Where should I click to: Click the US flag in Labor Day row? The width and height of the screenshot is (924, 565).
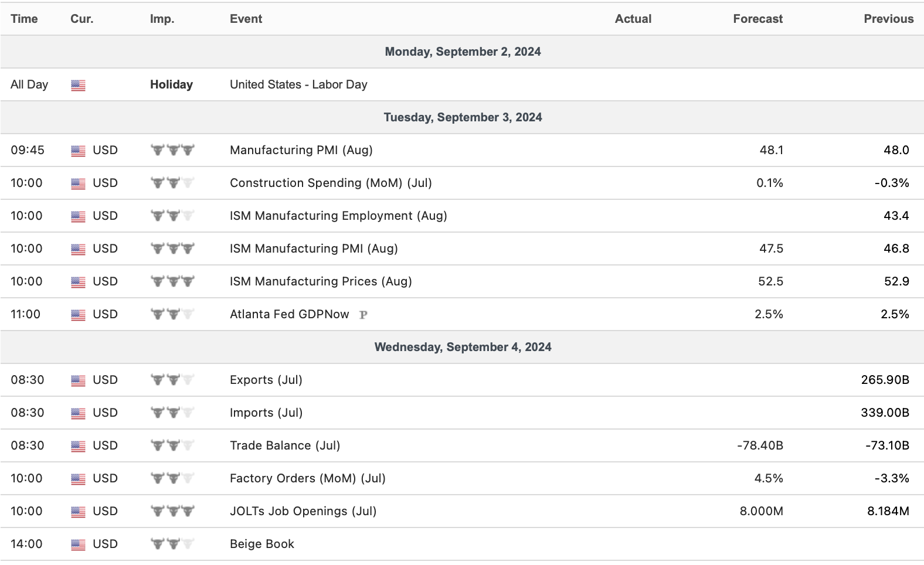pyautogui.click(x=78, y=85)
